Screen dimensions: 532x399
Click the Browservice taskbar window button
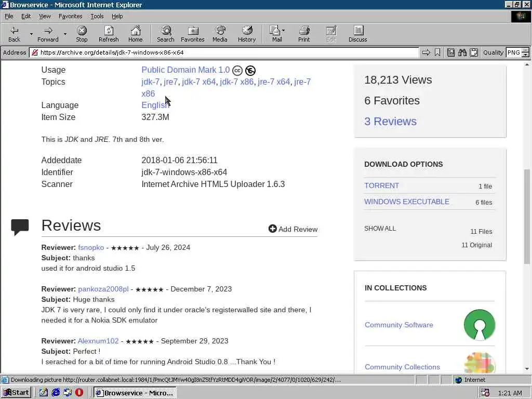(x=135, y=393)
